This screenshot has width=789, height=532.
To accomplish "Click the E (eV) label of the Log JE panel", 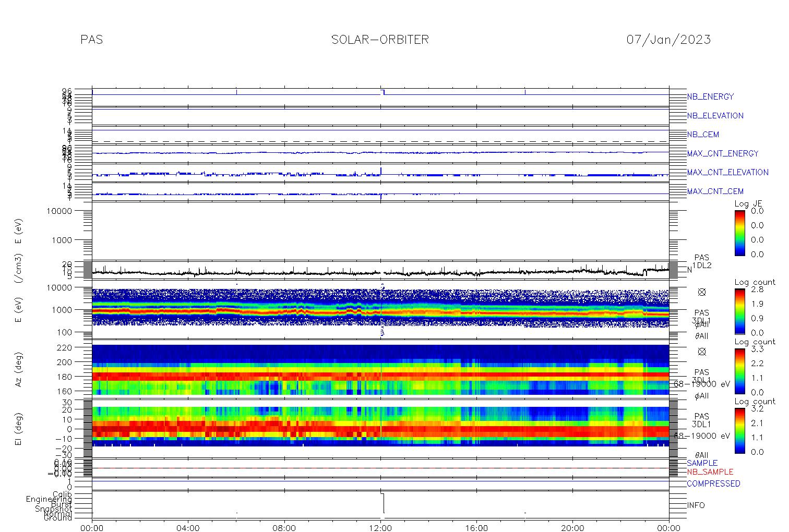I will click(19, 232).
